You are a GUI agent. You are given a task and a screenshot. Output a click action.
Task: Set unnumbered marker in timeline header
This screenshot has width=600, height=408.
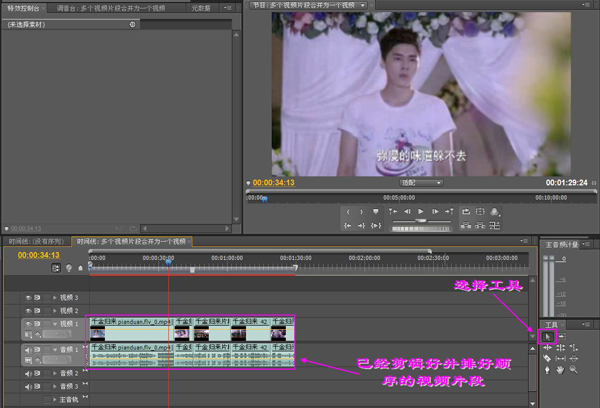coord(80,268)
